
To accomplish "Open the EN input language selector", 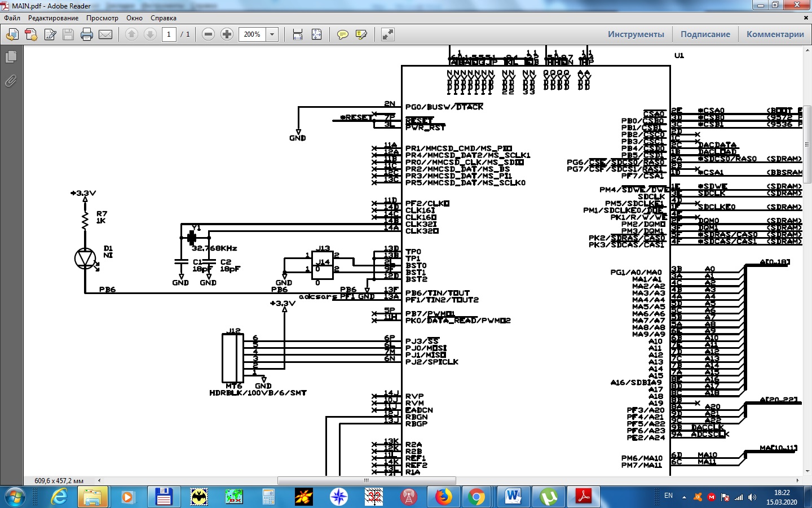I will point(668,496).
